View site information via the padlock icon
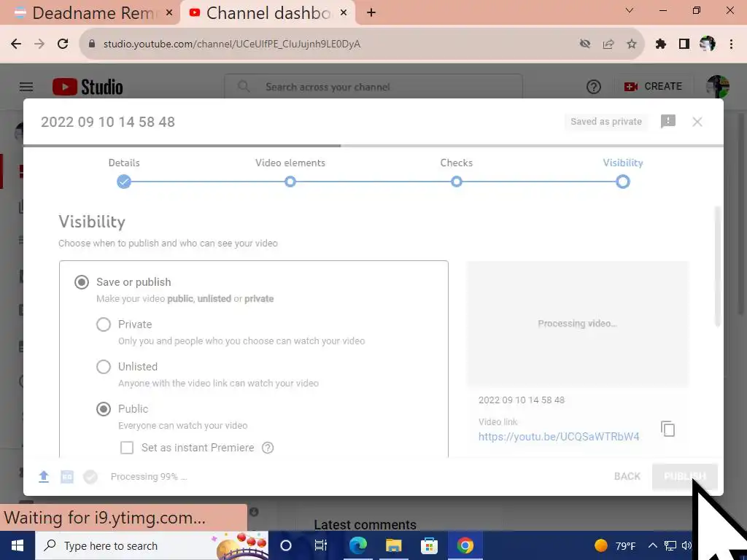 pyautogui.click(x=92, y=44)
